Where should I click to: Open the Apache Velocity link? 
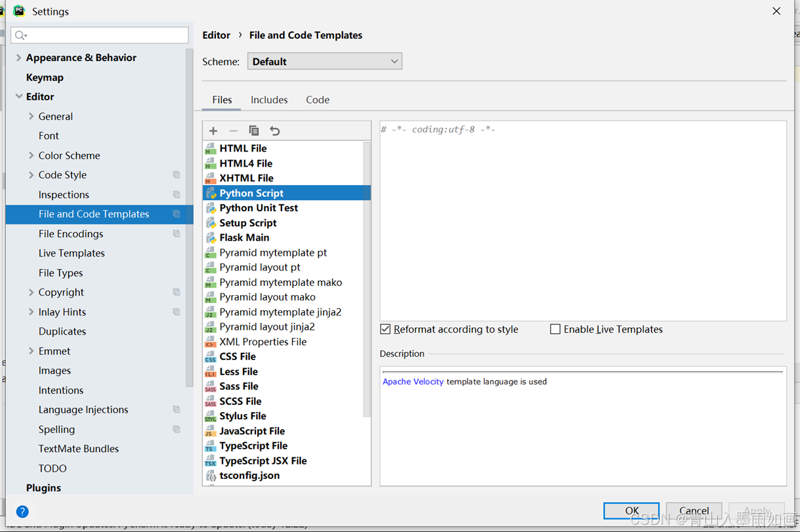click(x=413, y=382)
